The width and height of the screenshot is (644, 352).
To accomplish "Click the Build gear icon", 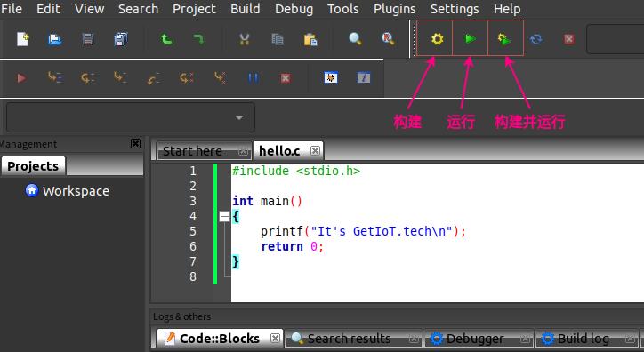I will coord(437,39).
